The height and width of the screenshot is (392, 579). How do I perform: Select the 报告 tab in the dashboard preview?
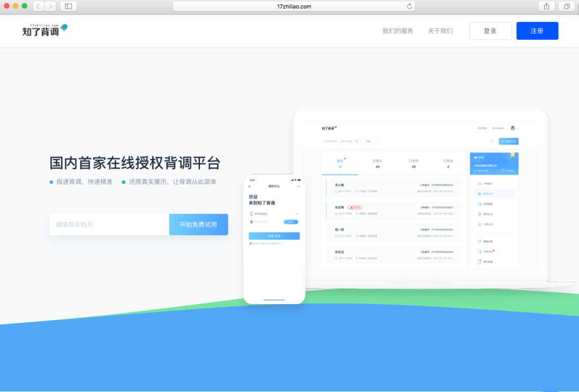(x=340, y=163)
